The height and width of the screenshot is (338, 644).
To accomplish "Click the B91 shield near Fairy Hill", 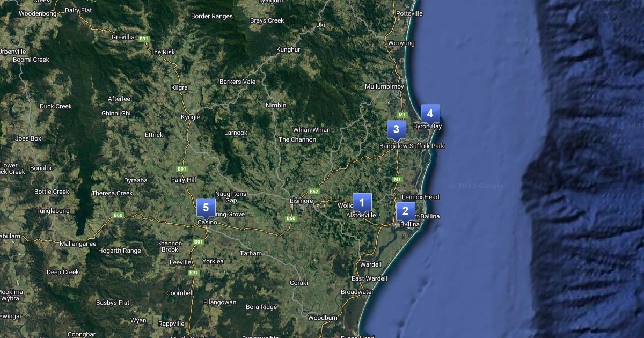I will pyautogui.click(x=181, y=168).
